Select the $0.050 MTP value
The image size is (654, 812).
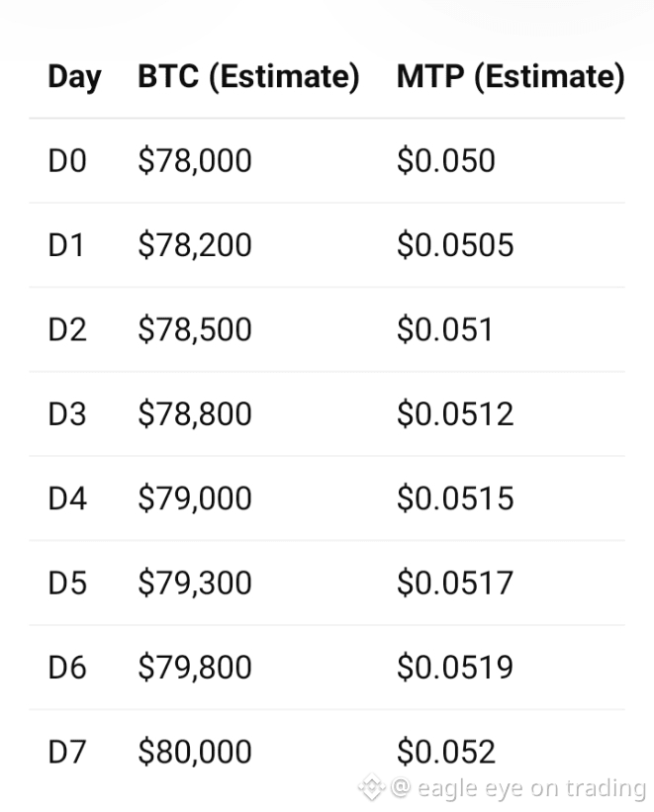tap(445, 160)
